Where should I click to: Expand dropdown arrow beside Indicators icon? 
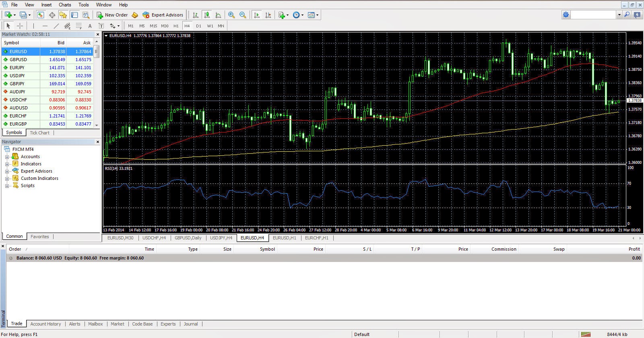tap(287, 15)
